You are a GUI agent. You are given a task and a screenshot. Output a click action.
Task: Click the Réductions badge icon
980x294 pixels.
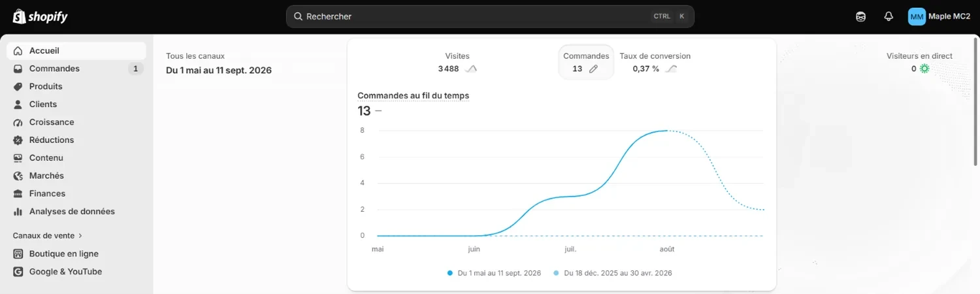(x=18, y=140)
